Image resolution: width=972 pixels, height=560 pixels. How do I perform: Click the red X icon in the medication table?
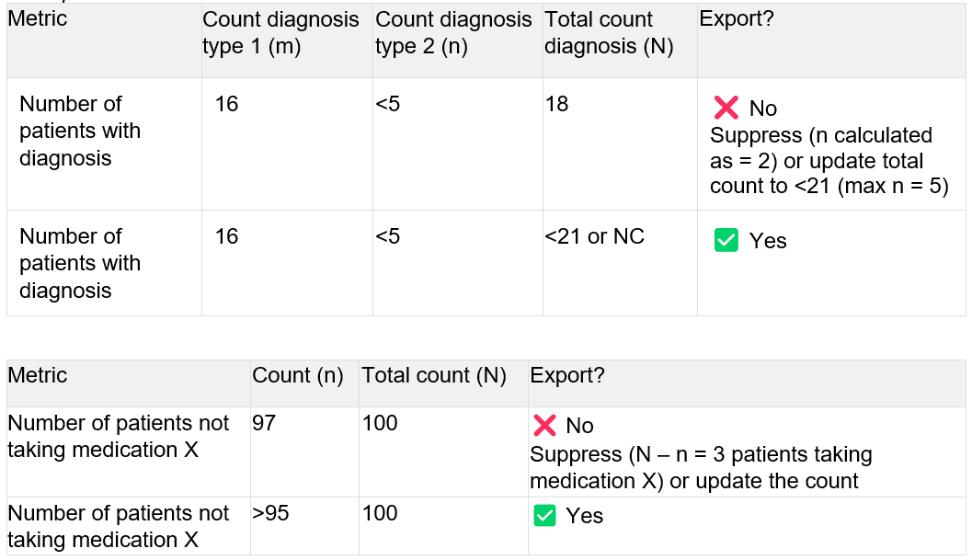pos(545,425)
